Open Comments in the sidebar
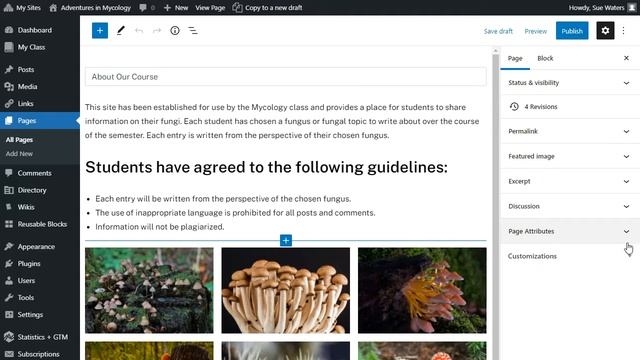640x360 pixels. [40, 173]
